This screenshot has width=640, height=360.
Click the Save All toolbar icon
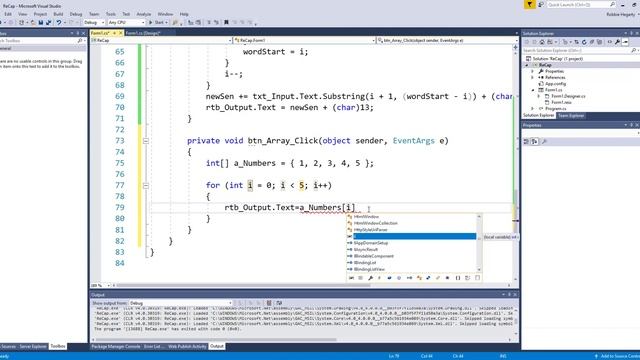(49, 22)
